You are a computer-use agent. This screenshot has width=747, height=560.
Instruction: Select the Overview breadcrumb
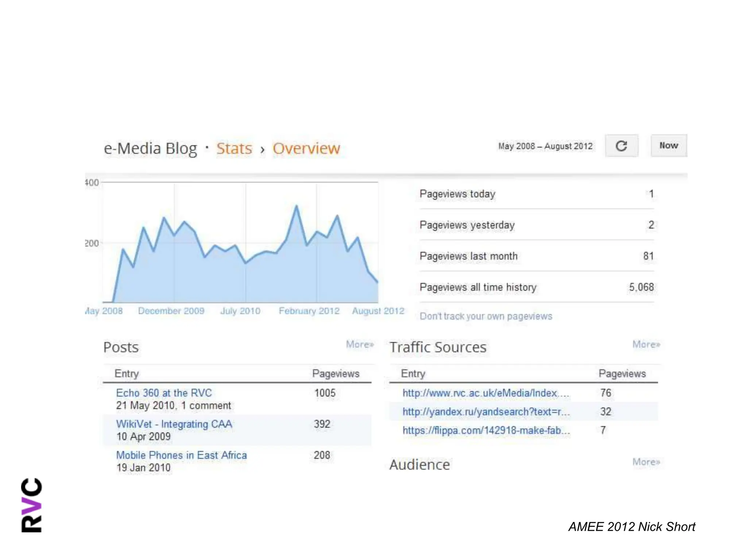click(306, 148)
